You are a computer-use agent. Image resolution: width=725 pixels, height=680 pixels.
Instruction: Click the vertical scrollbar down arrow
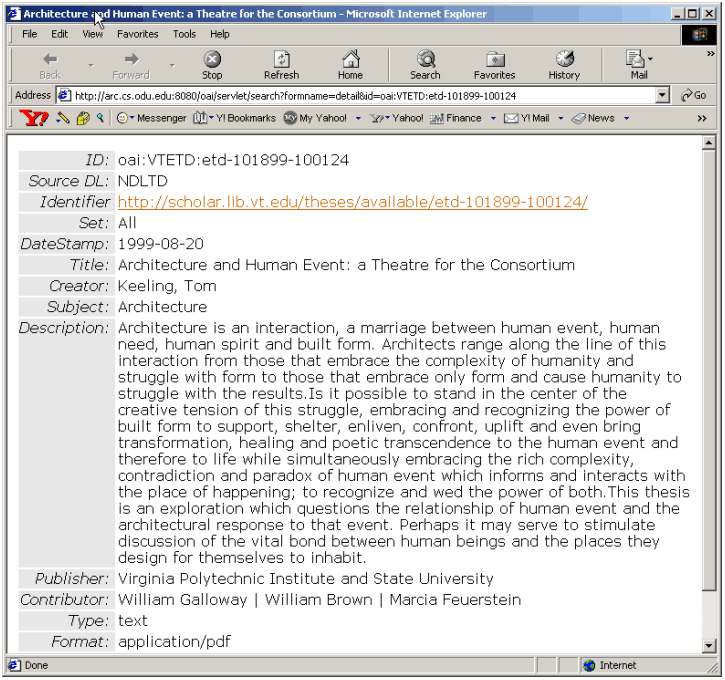tap(709, 645)
